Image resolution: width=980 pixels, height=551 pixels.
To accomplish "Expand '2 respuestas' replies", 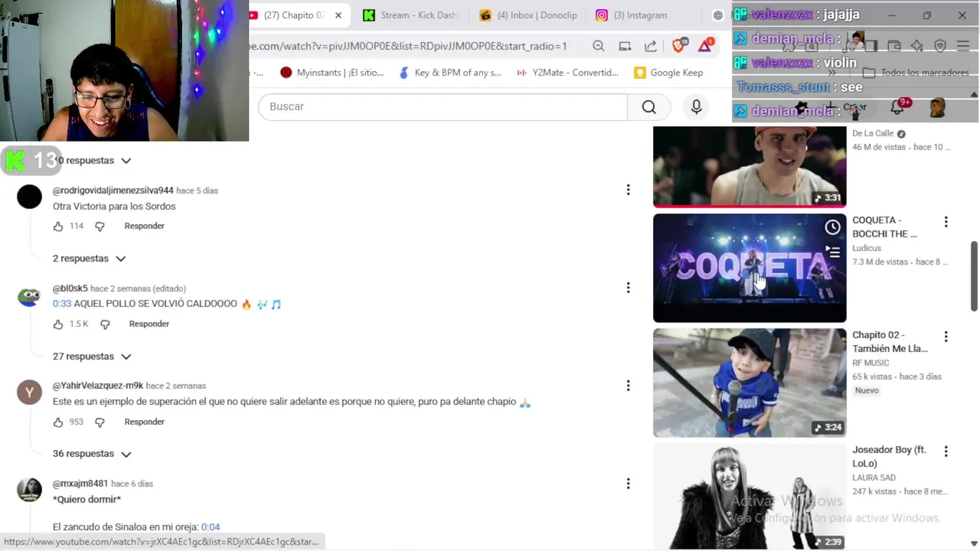I will tap(89, 259).
